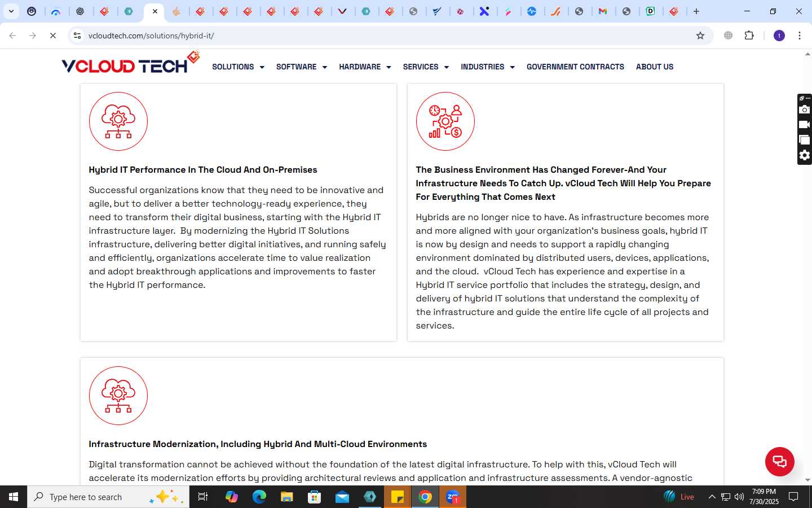Image resolution: width=812 pixels, height=508 pixels.
Task: Open the side panel gallery icon
Action: [805, 140]
